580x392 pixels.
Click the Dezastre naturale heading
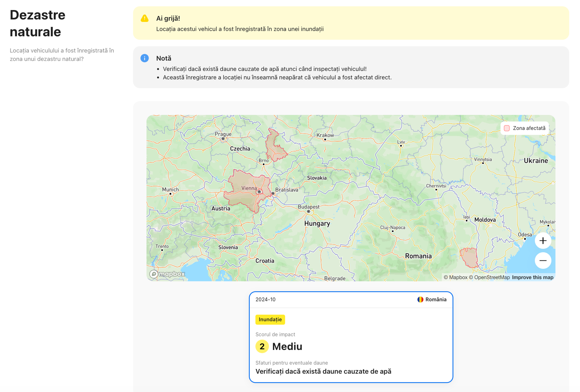[37, 23]
